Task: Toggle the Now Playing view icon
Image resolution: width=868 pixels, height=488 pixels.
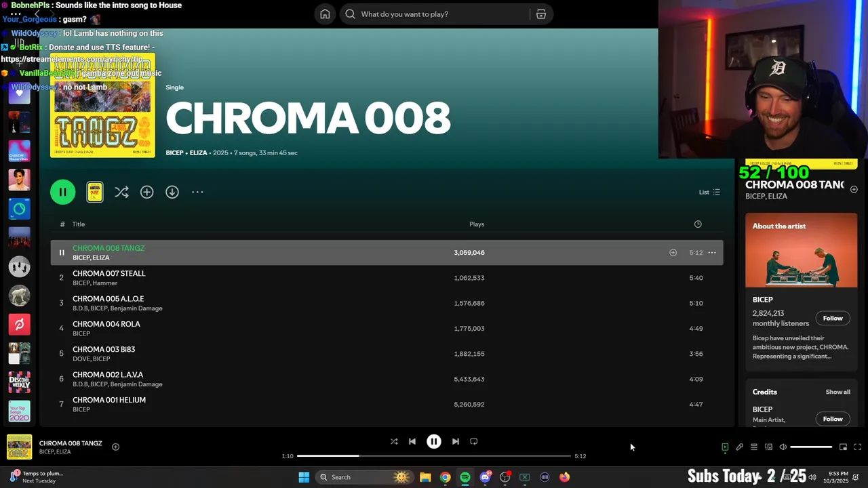Action: pos(725,447)
